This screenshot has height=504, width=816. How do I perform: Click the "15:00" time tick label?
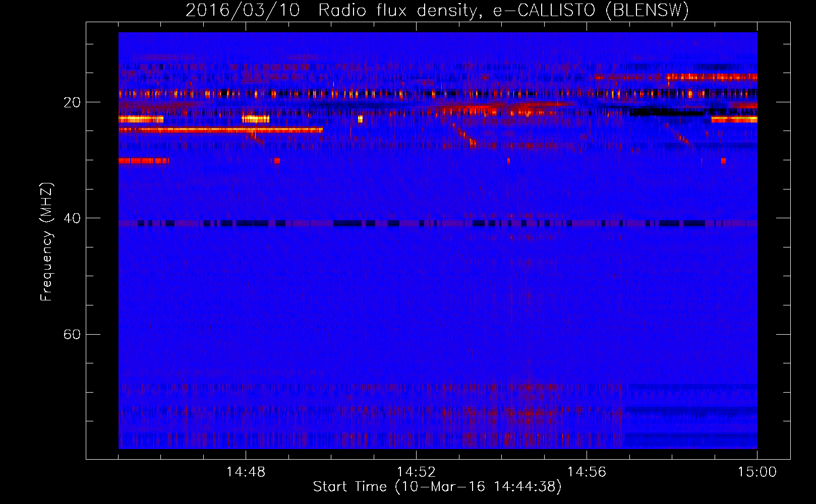[757, 472]
